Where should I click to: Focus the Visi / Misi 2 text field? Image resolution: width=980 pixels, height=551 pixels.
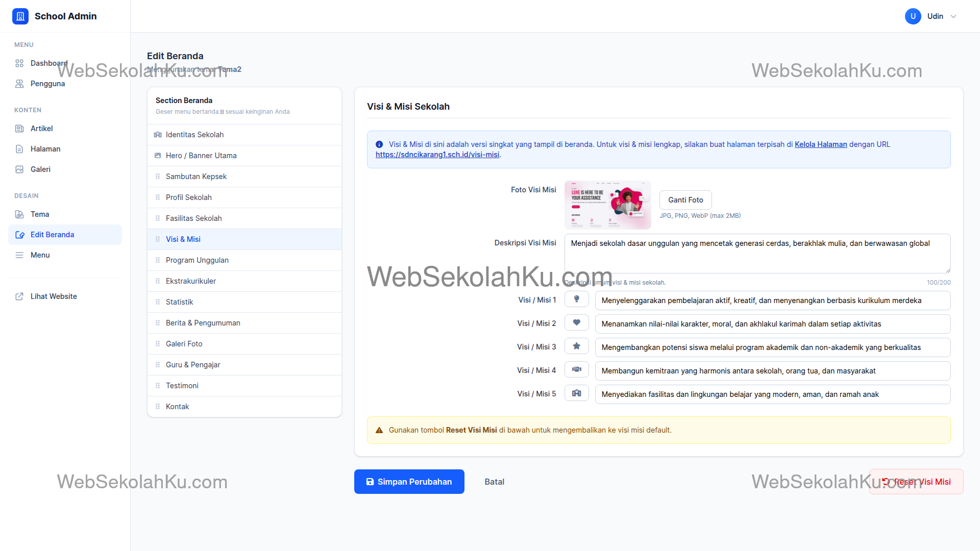pyautogui.click(x=773, y=324)
